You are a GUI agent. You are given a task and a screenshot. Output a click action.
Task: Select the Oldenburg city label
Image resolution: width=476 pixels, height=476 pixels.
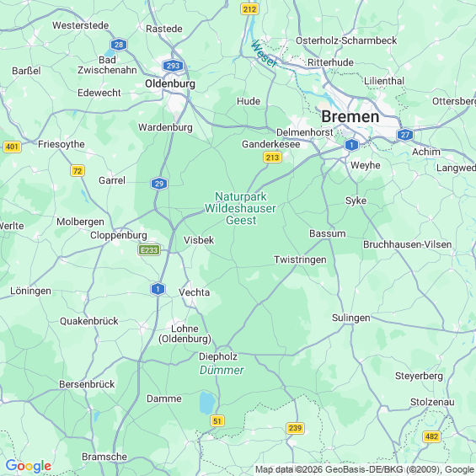(x=170, y=83)
